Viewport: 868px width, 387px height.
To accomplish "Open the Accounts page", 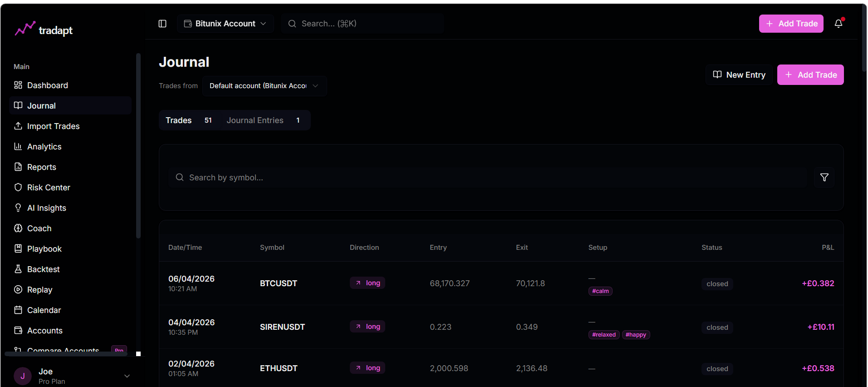I will pyautogui.click(x=70, y=330).
